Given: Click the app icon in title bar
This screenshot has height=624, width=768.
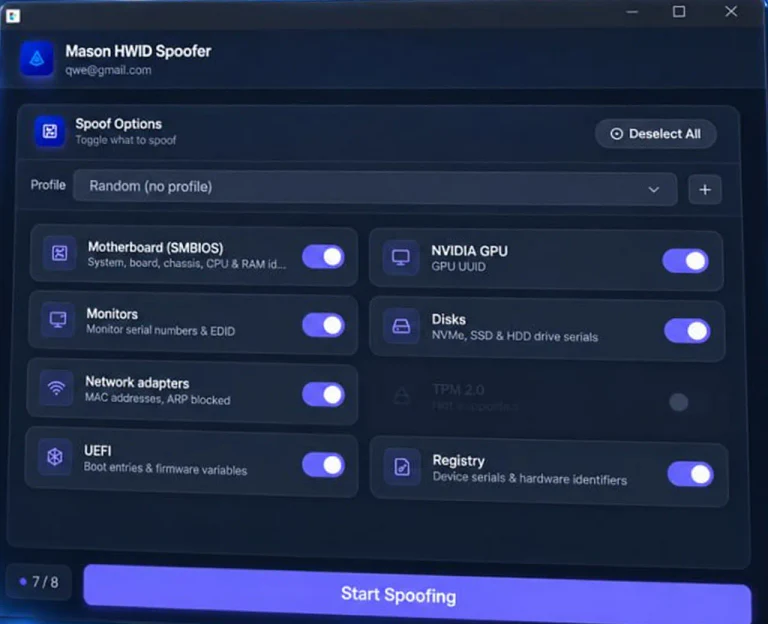Looking at the screenshot, I should (x=13, y=16).
